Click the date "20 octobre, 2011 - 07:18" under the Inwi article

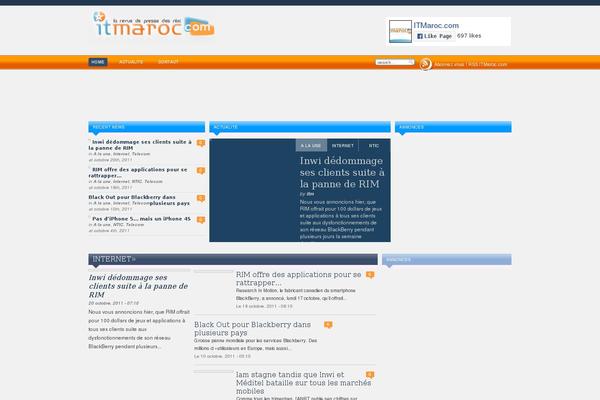(114, 303)
